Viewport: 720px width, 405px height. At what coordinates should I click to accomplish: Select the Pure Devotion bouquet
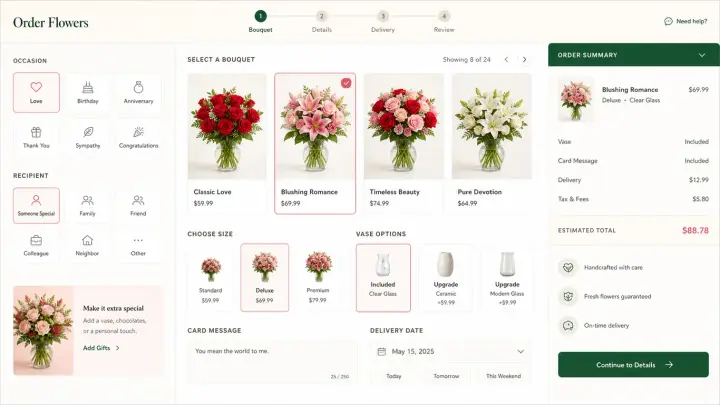(x=491, y=143)
